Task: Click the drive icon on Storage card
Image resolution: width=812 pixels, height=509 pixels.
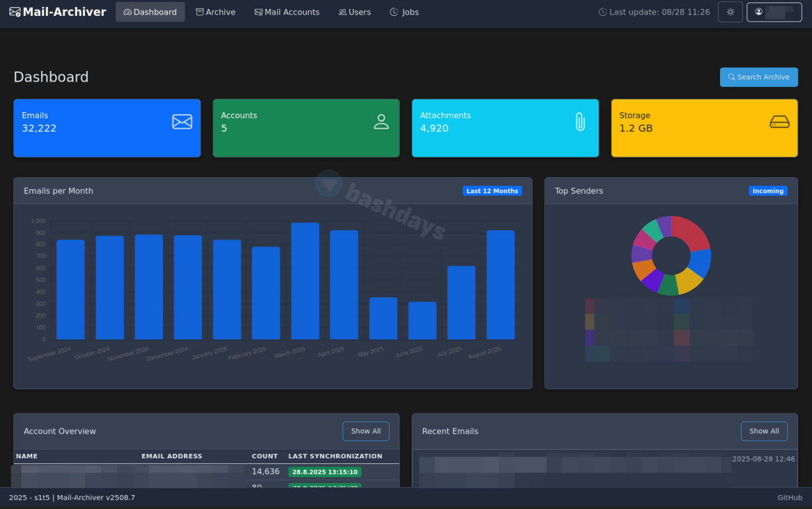Action: pyautogui.click(x=779, y=122)
